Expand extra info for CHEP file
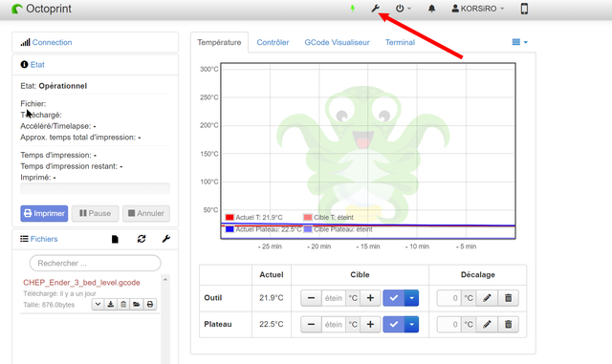The image size is (612, 364). [x=98, y=305]
